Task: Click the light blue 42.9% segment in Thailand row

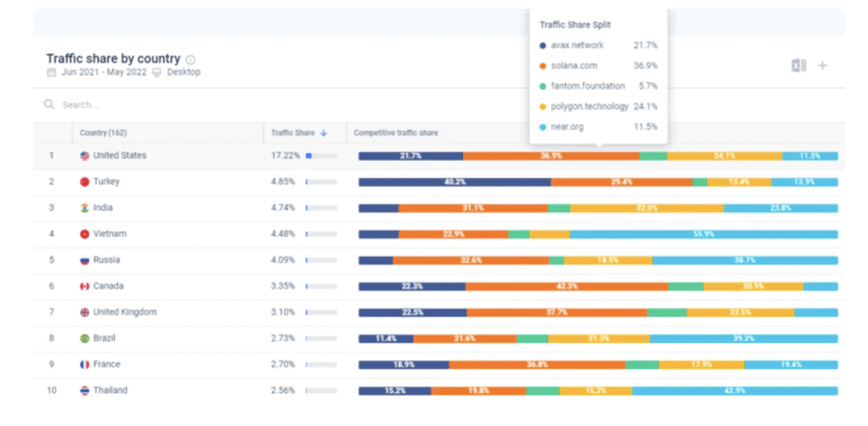Action: click(735, 391)
